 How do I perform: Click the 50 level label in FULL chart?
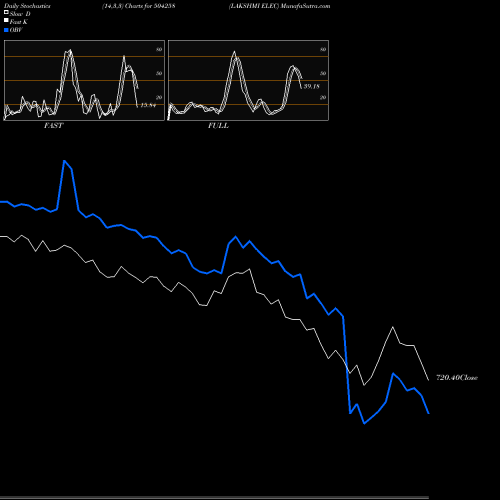tap(323, 73)
